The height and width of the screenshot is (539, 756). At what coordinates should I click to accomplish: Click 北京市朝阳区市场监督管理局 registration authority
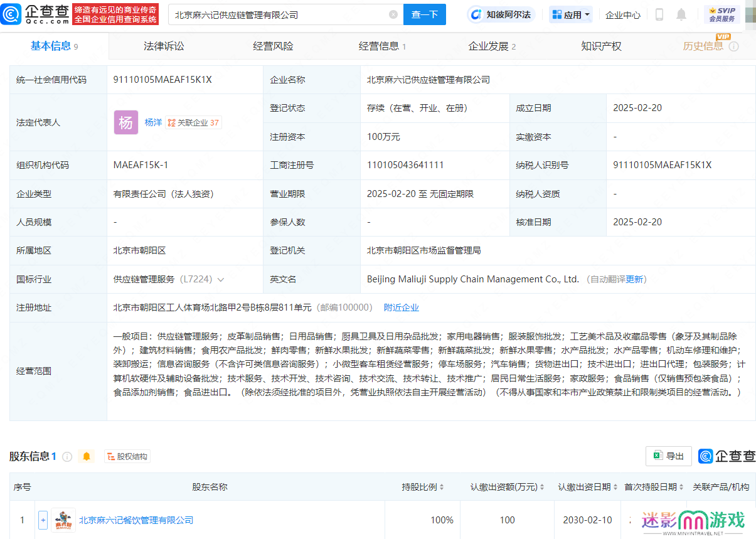[x=424, y=250]
